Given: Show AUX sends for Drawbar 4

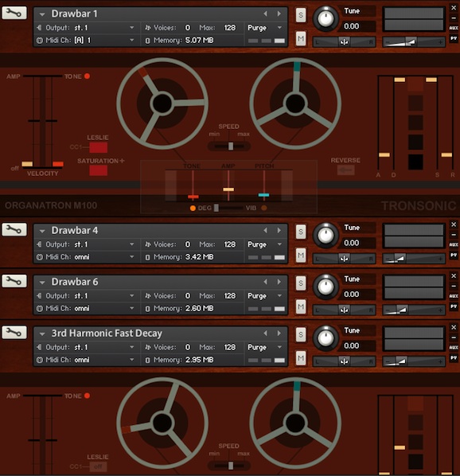Looking at the screenshot, I should coord(454,244).
